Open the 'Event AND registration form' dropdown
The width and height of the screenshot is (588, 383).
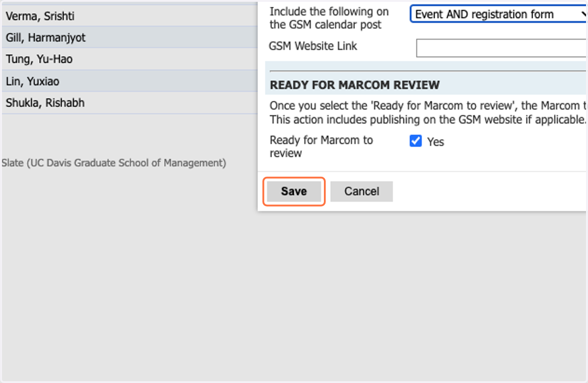(498, 14)
